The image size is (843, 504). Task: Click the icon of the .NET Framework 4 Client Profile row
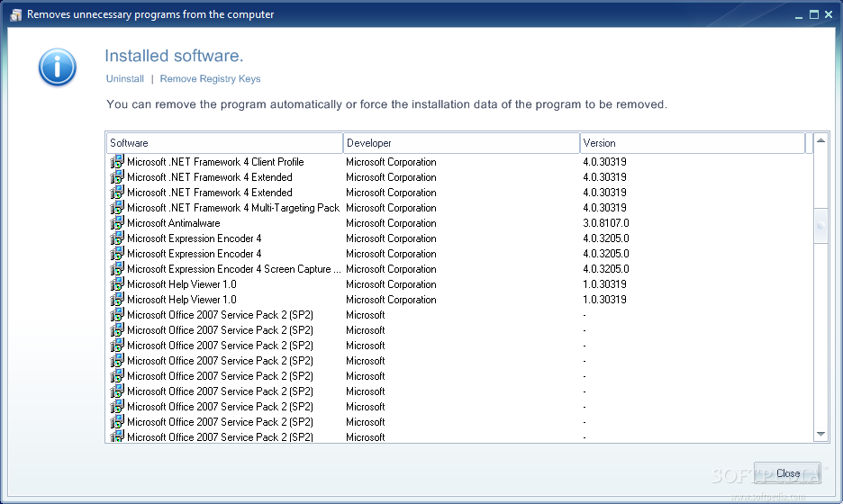point(117,161)
